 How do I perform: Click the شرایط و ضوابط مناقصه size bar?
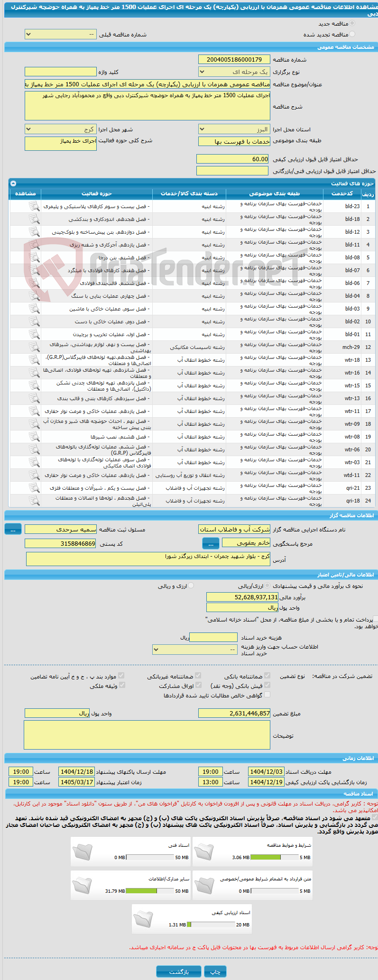coord(275,857)
